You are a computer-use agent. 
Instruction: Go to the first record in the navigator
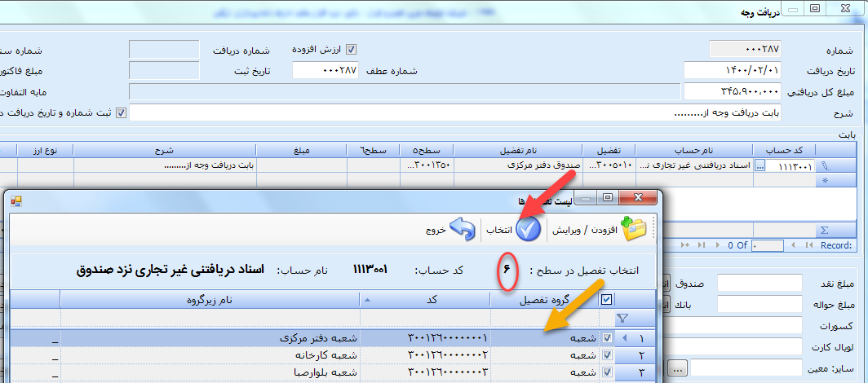click(808, 244)
